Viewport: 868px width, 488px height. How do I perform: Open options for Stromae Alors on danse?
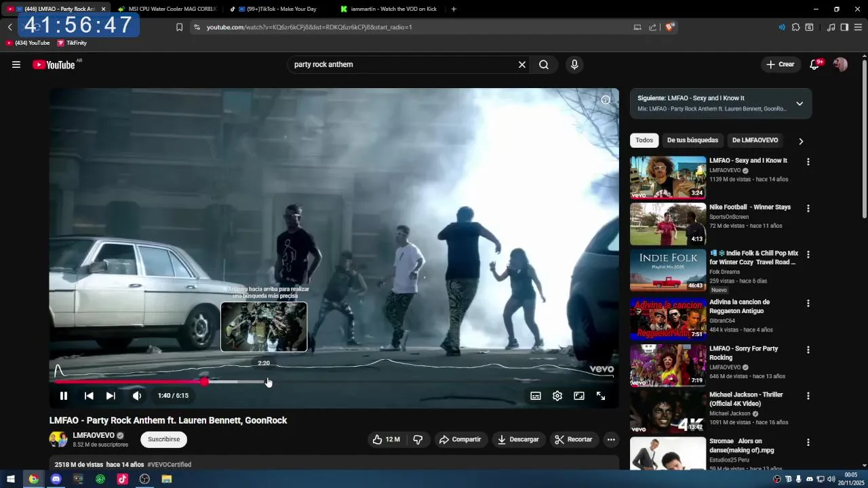(808, 443)
